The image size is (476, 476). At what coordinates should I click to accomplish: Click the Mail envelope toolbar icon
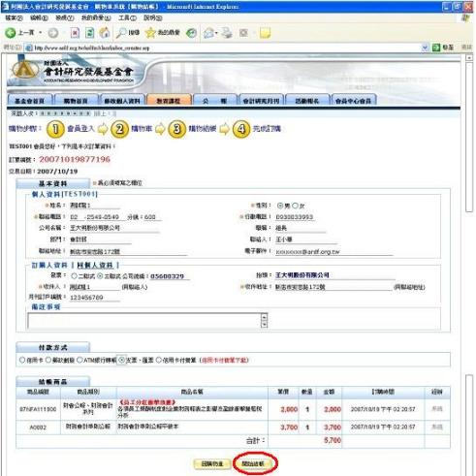click(209, 33)
